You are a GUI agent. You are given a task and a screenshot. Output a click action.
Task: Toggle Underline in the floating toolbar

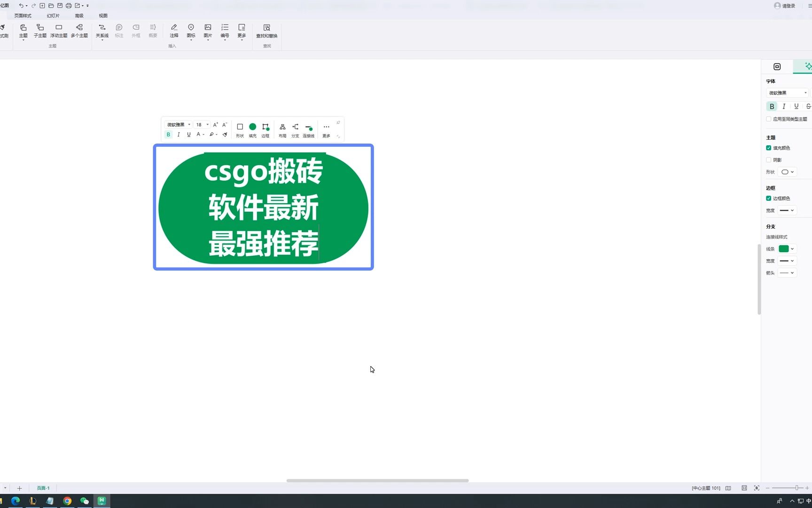[x=189, y=135]
